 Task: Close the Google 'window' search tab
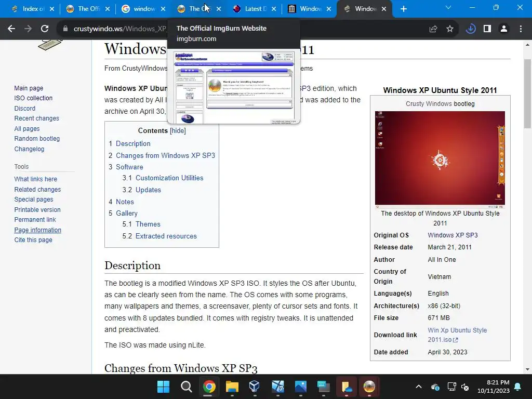tap(163, 9)
